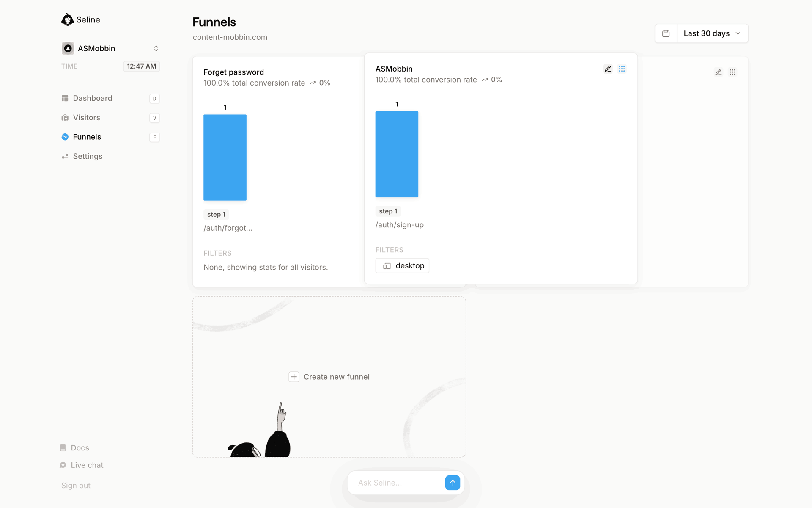The image size is (812, 508).
Task: Expand the ASMobbin project switcher chevrons
Action: 156,48
